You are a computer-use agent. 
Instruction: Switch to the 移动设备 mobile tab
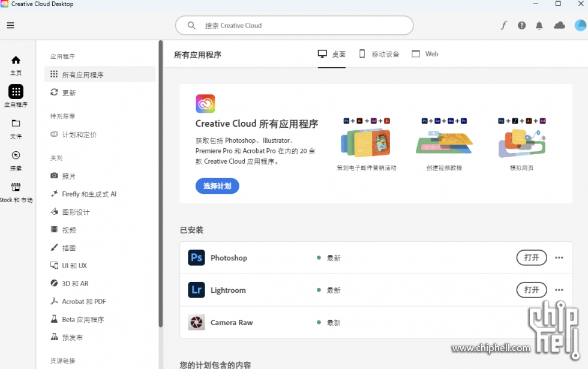[x=379, y=54]
